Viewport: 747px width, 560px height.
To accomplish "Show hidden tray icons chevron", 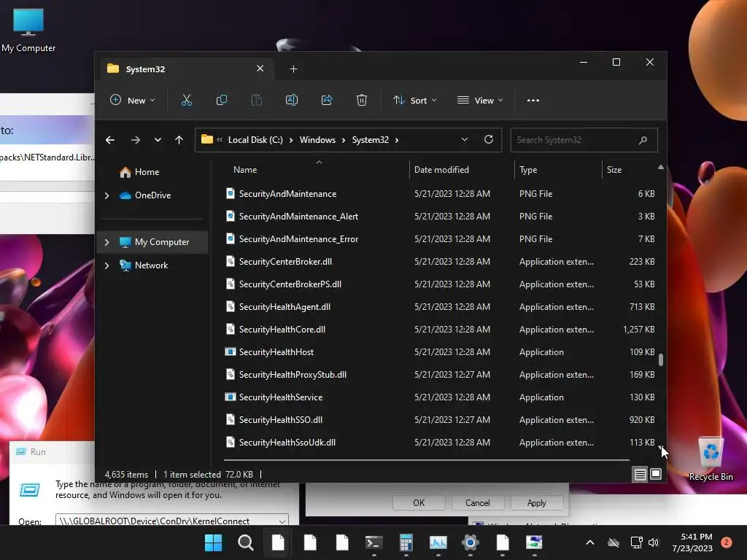I will (x=589, y=542).
